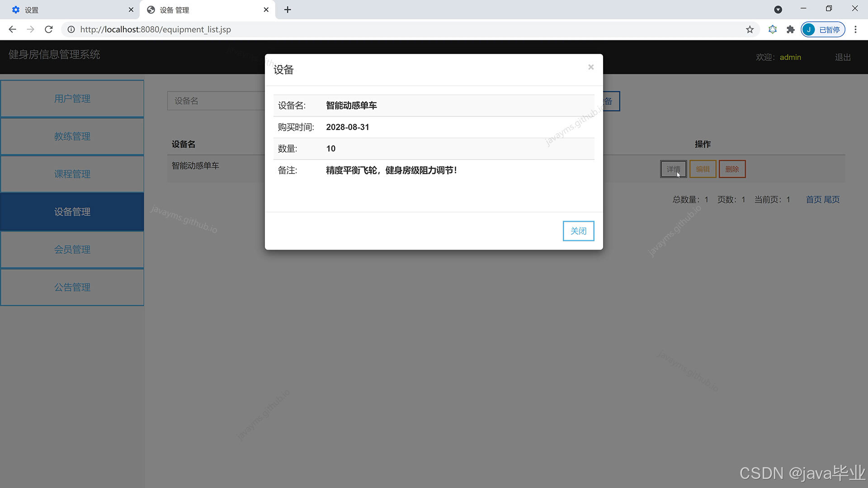
Task: Select the 设备 管理 browser tab
Action: 208,9
